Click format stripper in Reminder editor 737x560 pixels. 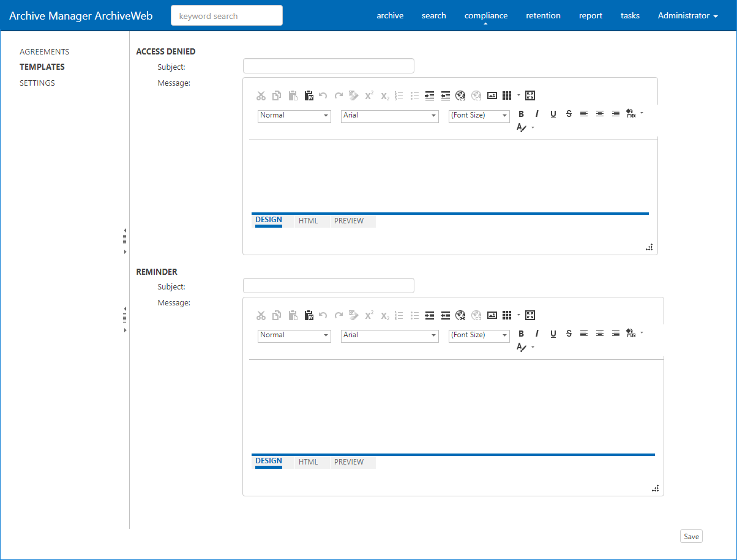pos(353,315)
